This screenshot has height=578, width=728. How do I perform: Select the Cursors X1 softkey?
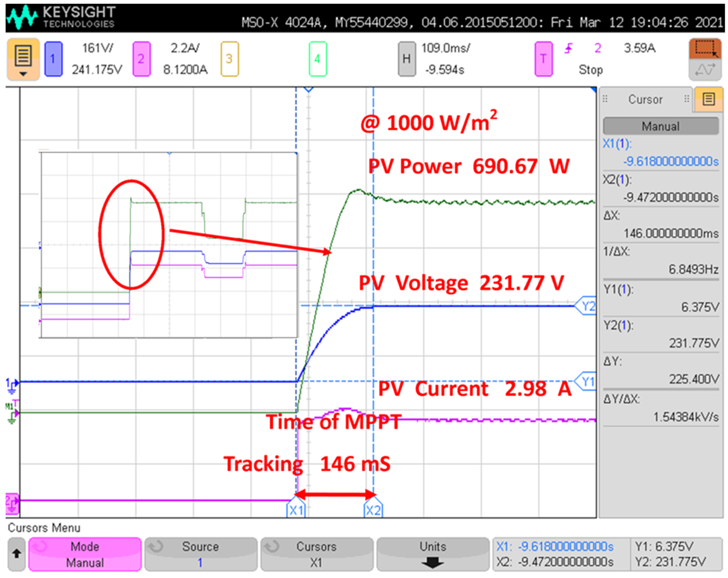316,554
